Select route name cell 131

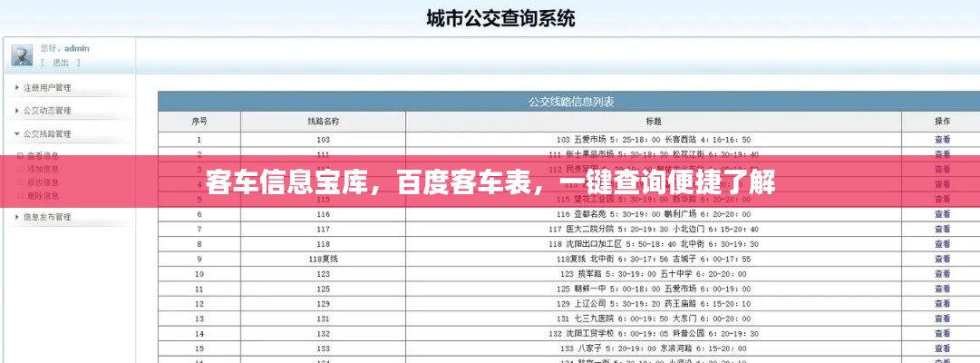[323, 319]
